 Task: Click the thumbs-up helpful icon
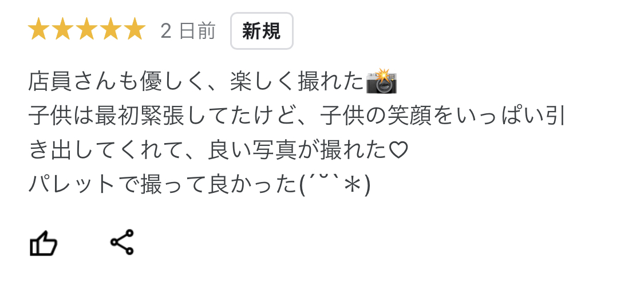click(x=43, y=243)
